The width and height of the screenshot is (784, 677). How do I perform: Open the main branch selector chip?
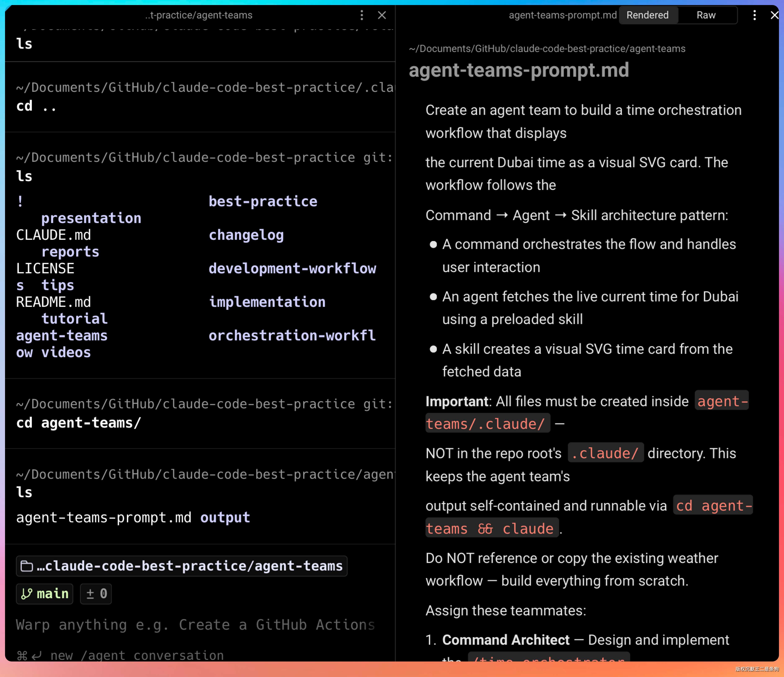click(x=45, y=594)
